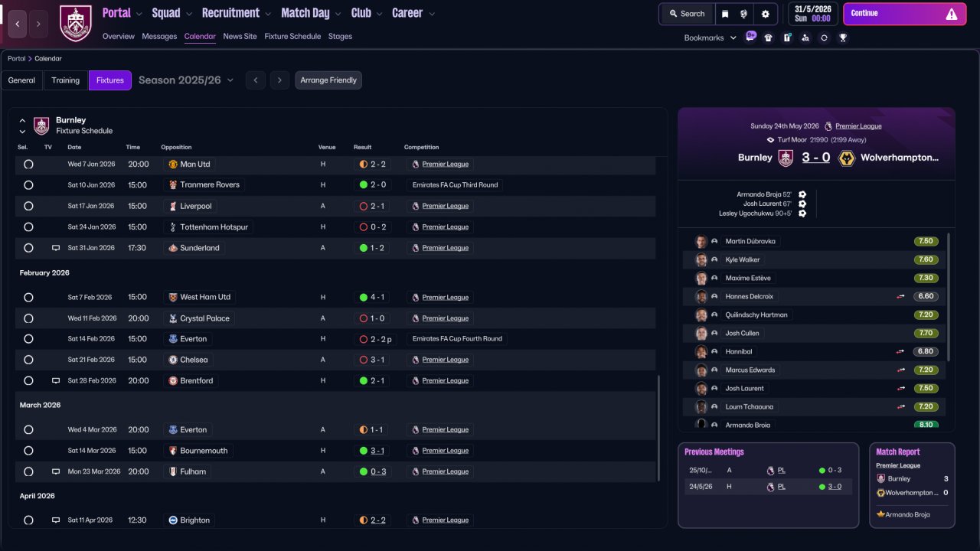Open the Fixture Schedule subtab
This screenshot has height=551, width=980.
[292, 36]
